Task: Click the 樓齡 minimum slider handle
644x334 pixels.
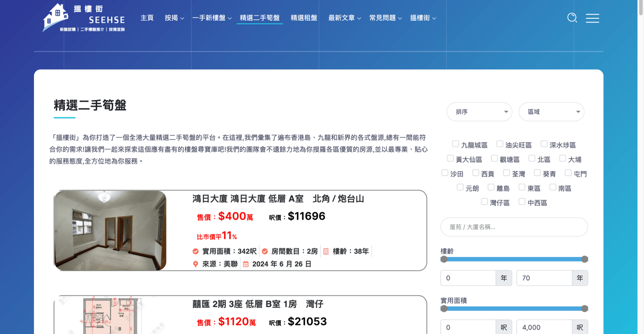Action: (444, 259)
